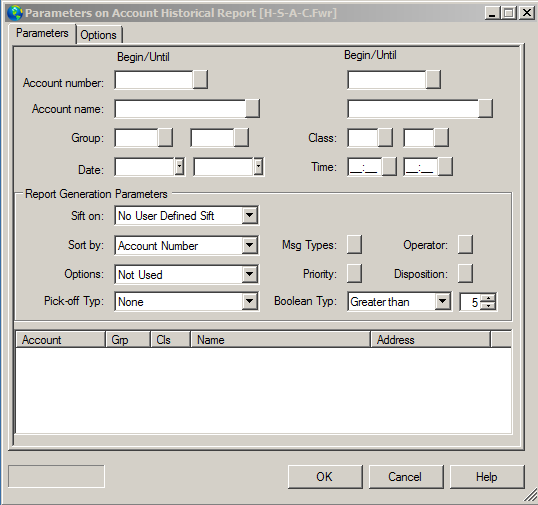This screenshot has height=505, width=538.
Task: Select the Parameters tab
Action: point(42,33)
